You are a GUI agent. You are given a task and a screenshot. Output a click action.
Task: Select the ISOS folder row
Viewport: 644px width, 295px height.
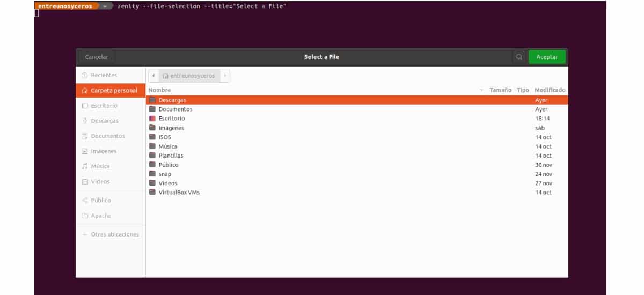point(164,137)
